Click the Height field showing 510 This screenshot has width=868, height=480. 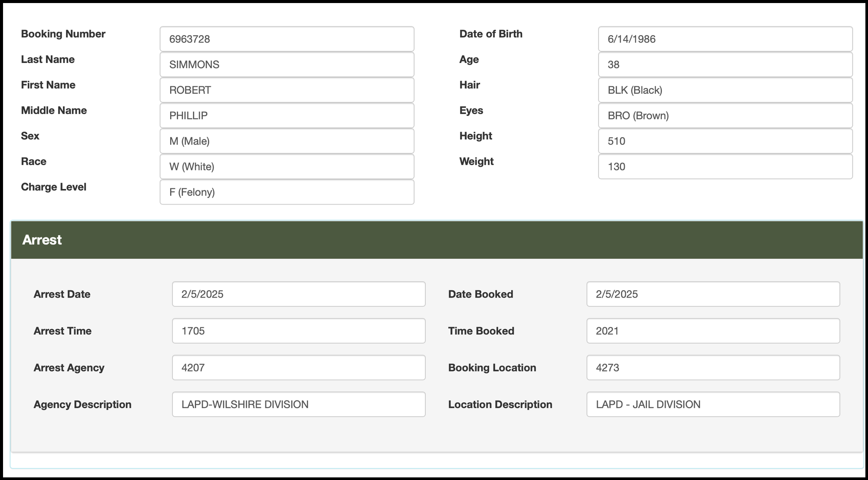pyautogui.click(x=725, y=141)
